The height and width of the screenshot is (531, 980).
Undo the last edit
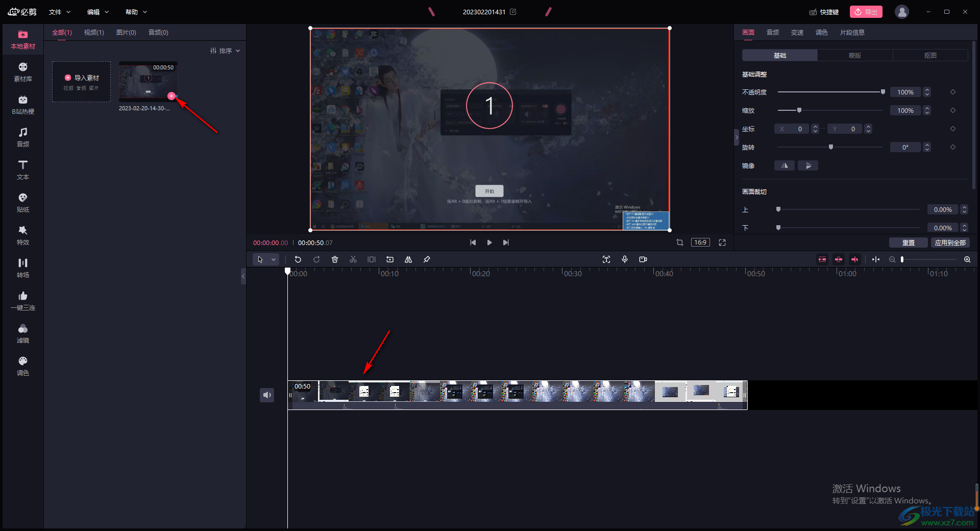298,259
